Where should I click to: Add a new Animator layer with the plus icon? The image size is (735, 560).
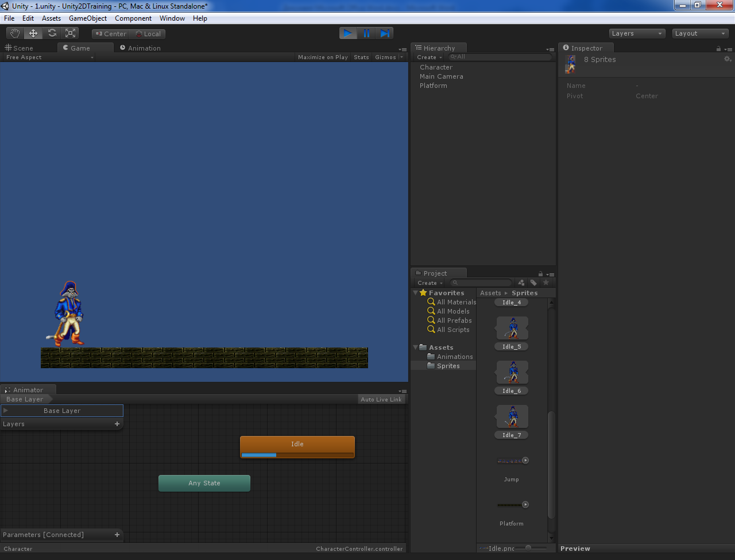pyautogui.click(x=117, y=424)
